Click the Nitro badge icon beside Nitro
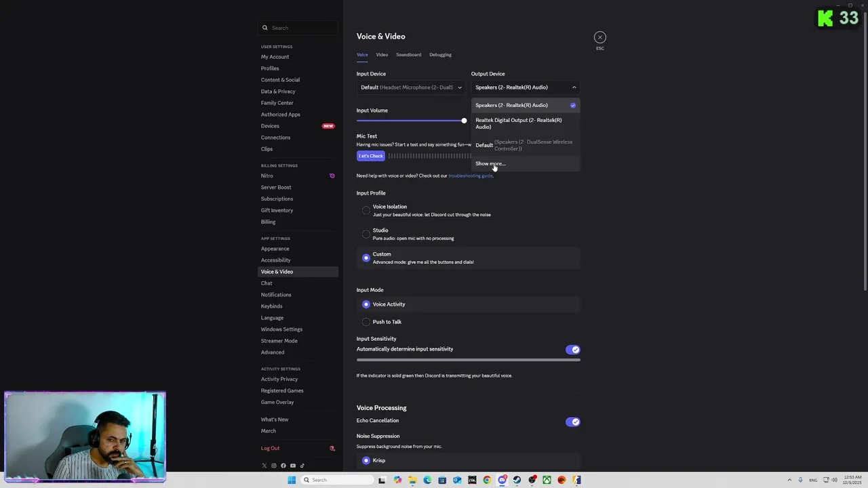This screenshot has height=488, width=868. [332, 176]
